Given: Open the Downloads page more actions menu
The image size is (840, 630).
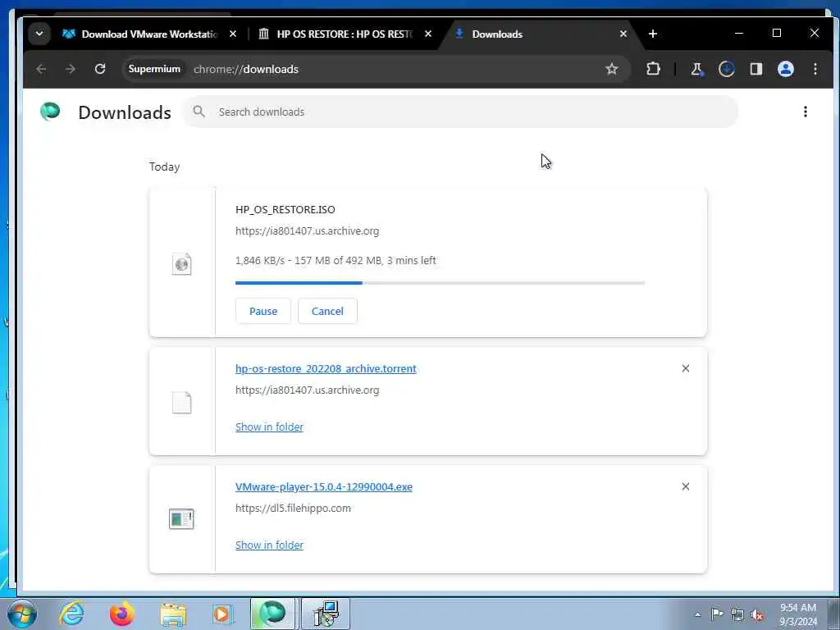Looking at the screenshot, I should point(806,112).
